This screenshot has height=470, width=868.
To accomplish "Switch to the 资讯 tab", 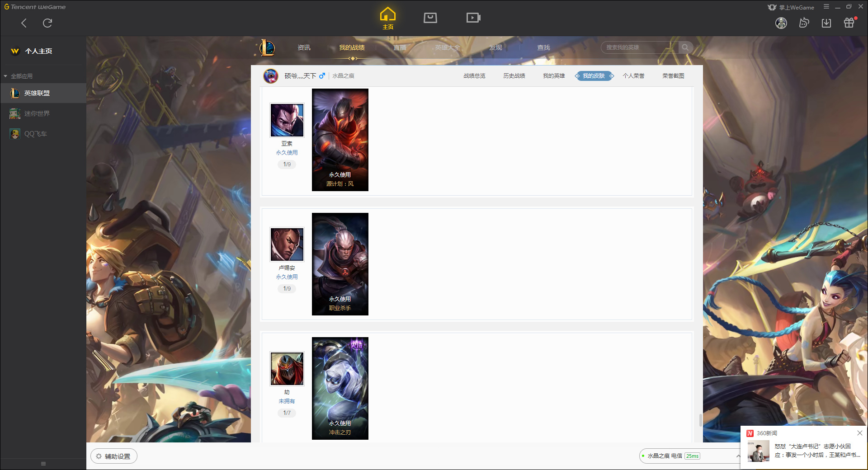I will tap(304, 47).
